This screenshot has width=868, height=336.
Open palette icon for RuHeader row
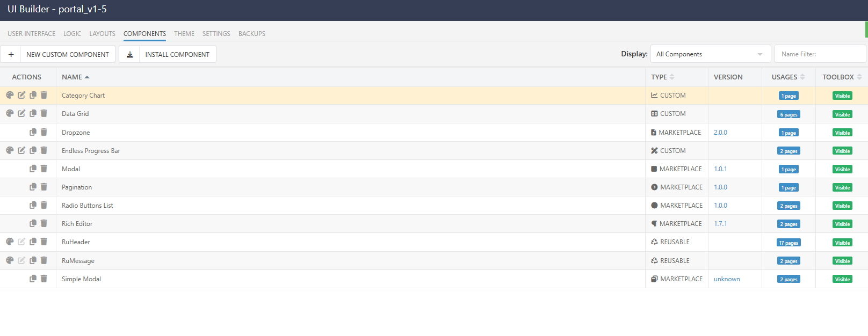[10, 242]
